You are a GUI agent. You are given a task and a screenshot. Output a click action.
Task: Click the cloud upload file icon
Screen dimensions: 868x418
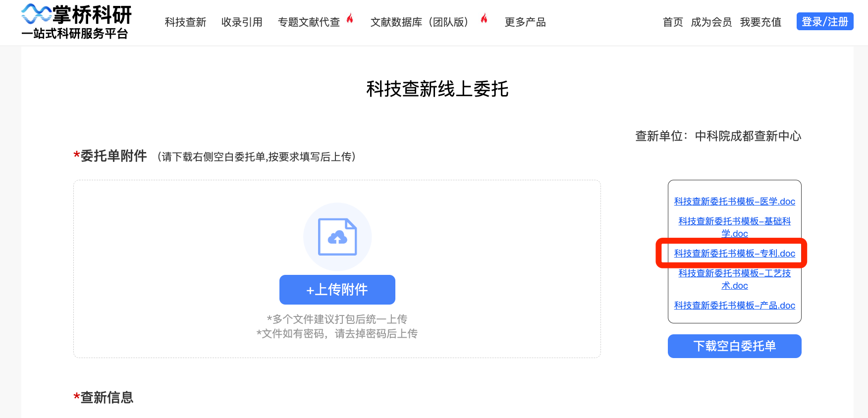[x=337, y=237]
